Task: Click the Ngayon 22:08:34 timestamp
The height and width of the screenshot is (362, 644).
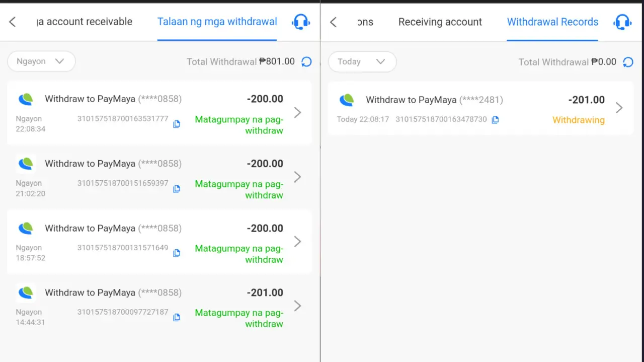Action: point(30,124)
